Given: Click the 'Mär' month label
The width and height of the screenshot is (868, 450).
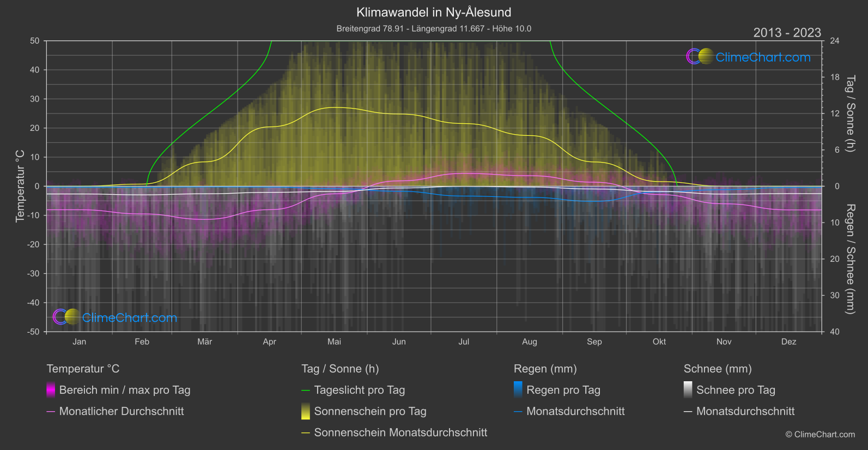Looking at the screenshot, I should click(x=205, y=341).
